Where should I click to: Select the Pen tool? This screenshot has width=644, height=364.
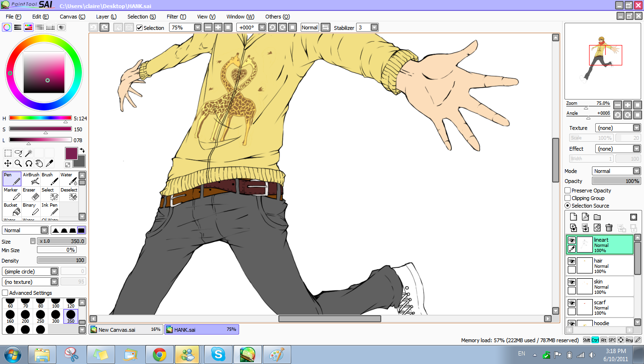[x=12, y=179]
